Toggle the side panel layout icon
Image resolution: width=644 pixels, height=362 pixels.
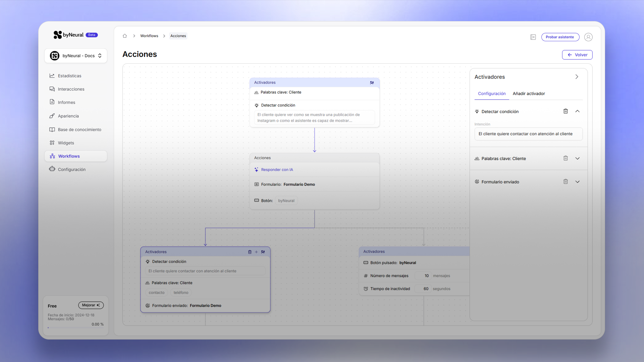533,37
